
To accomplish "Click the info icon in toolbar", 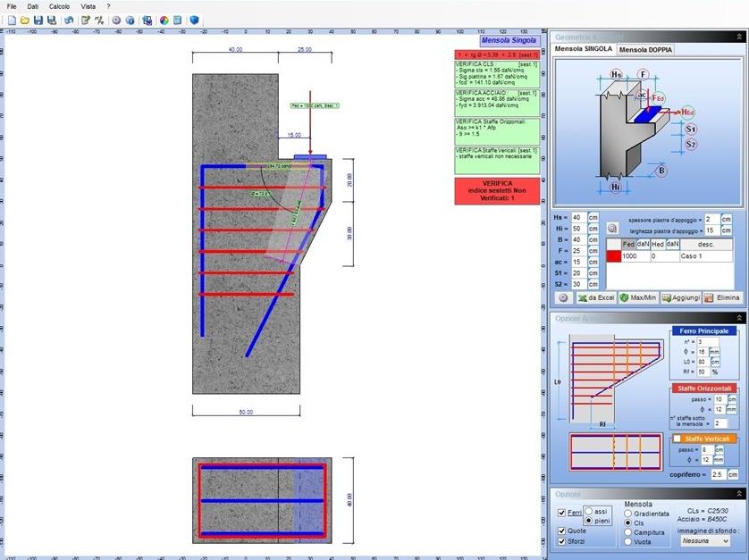I will (x=130, y=20).
